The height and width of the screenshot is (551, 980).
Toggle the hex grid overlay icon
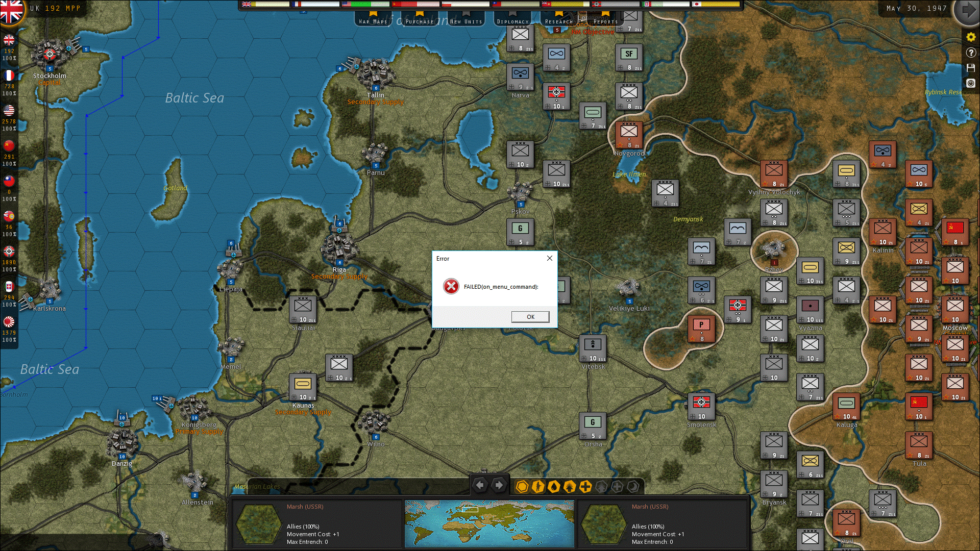pyautogui.click(x=522, y=487)
